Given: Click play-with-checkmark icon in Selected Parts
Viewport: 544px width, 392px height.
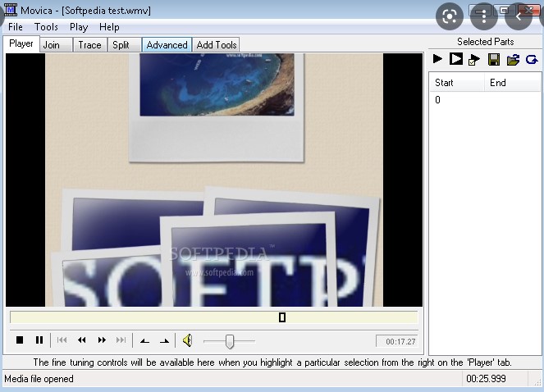Looking at the screenshot, I should [474, 60].
